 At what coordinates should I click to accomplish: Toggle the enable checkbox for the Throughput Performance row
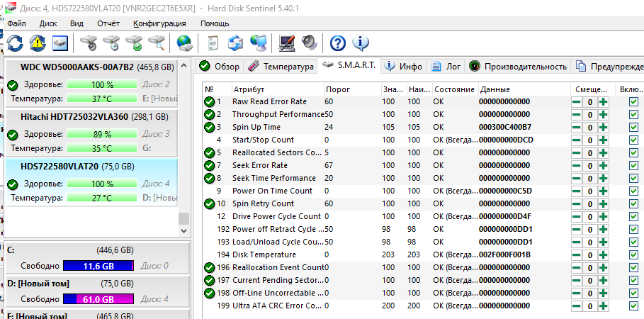coord(634,115)
